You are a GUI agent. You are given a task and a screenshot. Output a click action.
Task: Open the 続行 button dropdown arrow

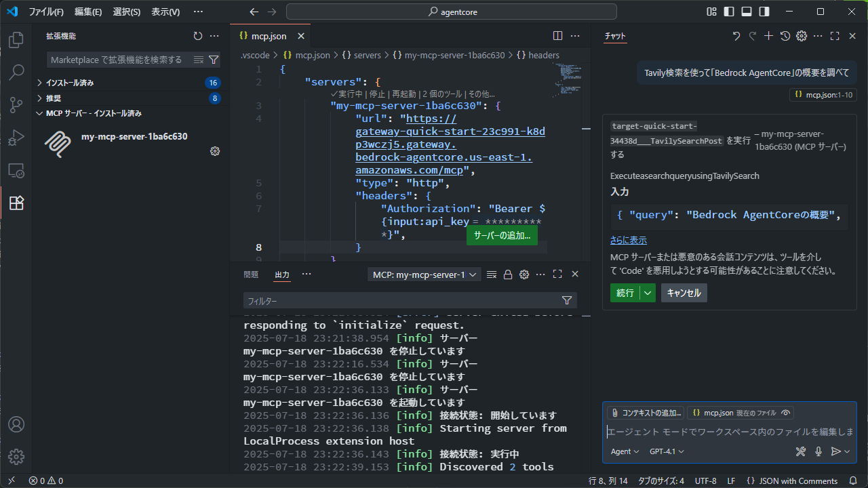pyautogui.click(x=648, y=293)
